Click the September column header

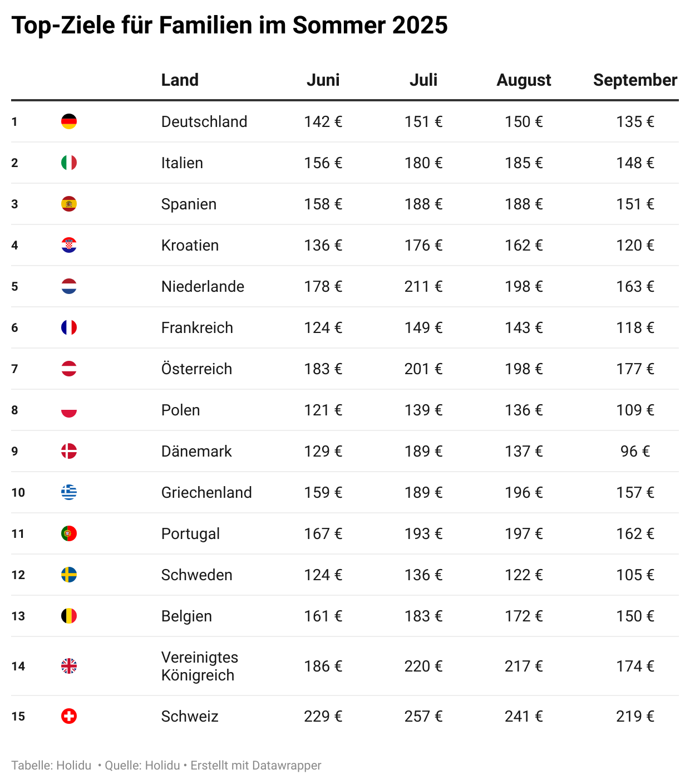(635, 80)
